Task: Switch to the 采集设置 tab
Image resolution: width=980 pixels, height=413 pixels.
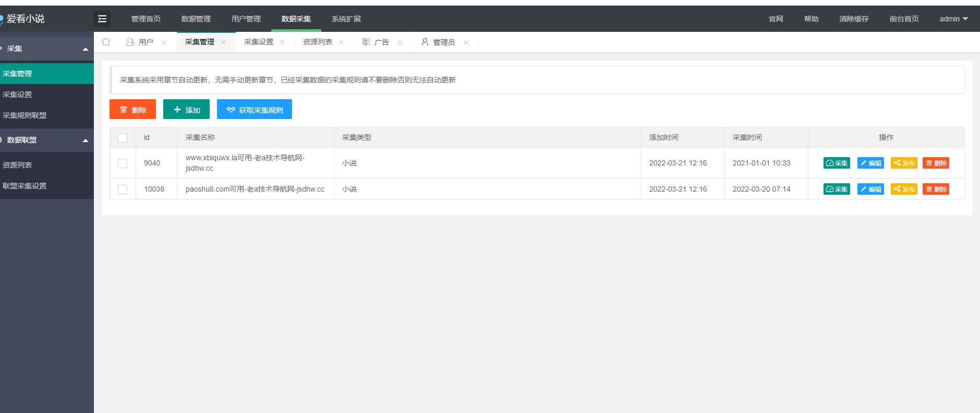Action: (x=259, y=42)
